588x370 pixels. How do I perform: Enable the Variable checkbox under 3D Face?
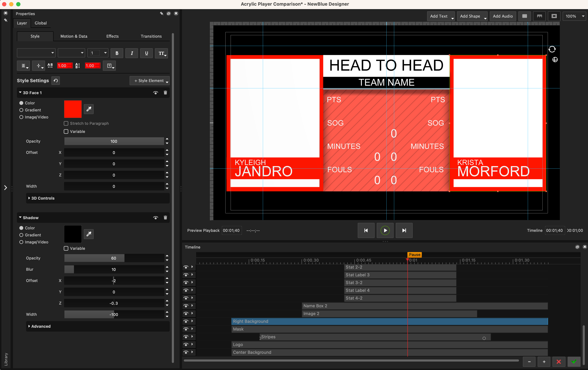click(x=66, y=131)
